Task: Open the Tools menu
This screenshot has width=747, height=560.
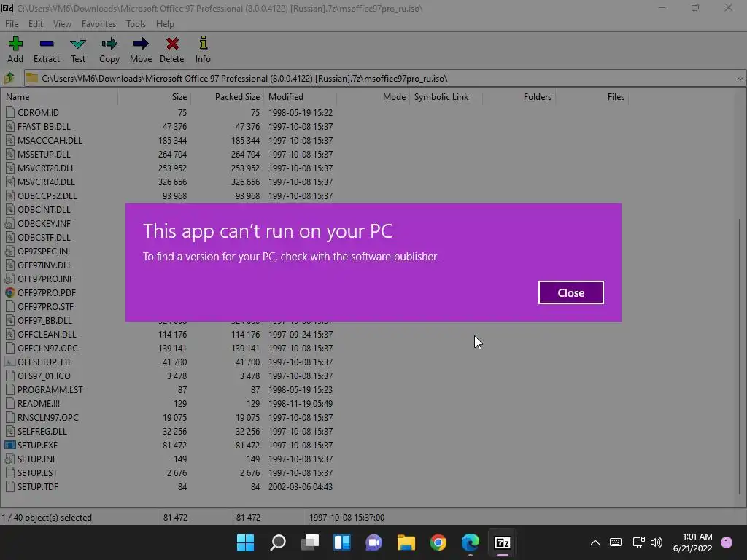Action: tap(136, 24)
